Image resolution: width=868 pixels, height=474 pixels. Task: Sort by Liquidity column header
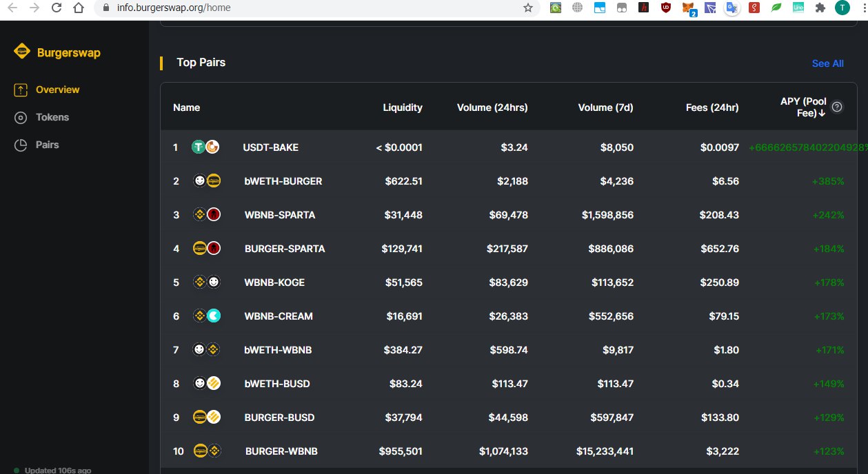coord(403,107)
